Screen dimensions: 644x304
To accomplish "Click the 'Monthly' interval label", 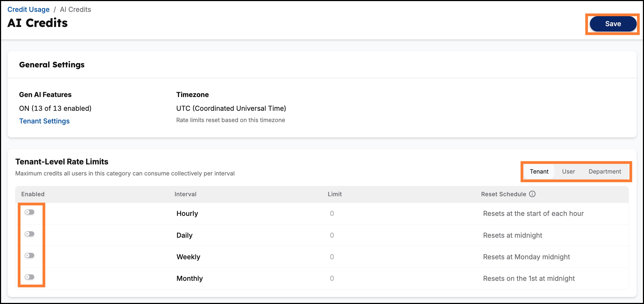I will pyautogui.click(x=190, y=278).
